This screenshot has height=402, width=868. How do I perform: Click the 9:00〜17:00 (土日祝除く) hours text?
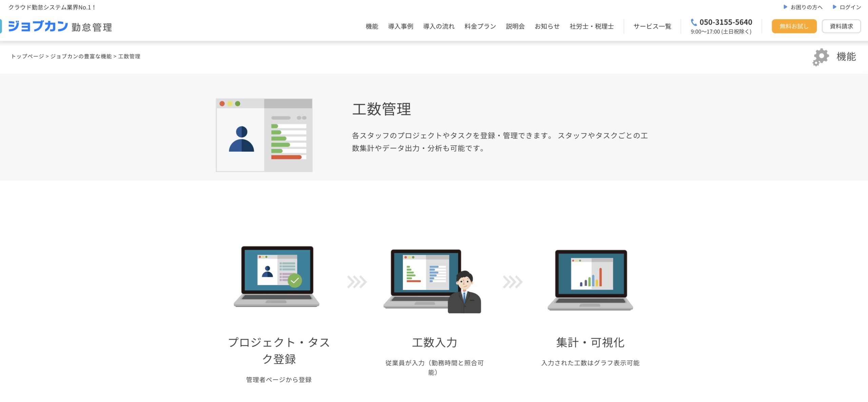tap(721, 32)
